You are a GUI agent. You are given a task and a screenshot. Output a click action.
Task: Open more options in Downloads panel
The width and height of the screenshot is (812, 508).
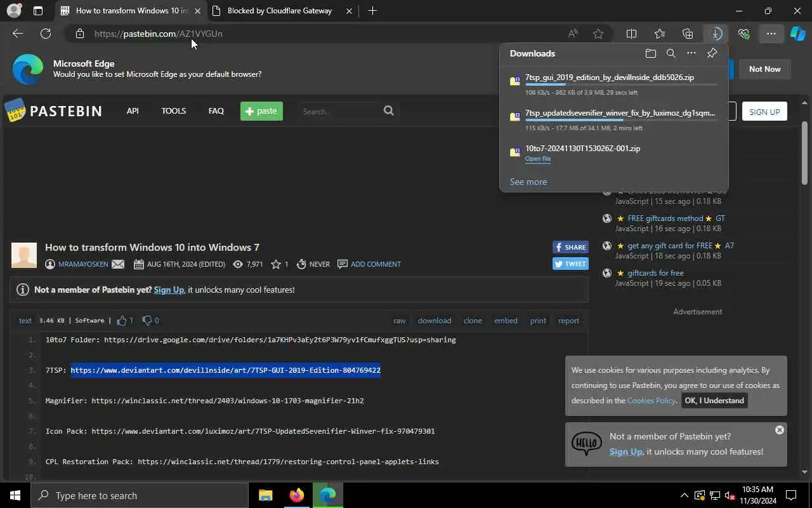[x=691, y=53]
